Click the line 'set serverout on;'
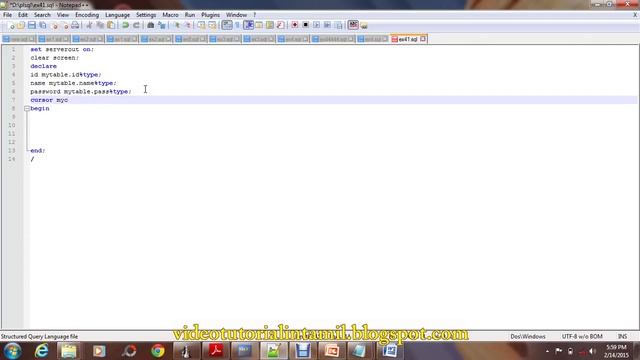Screen dimensions: 640x360 pos(62,49)
